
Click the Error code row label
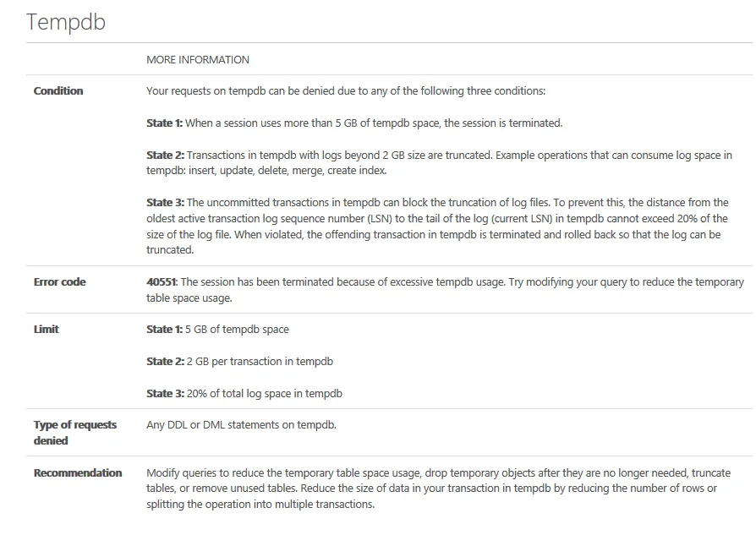point(60,282)
